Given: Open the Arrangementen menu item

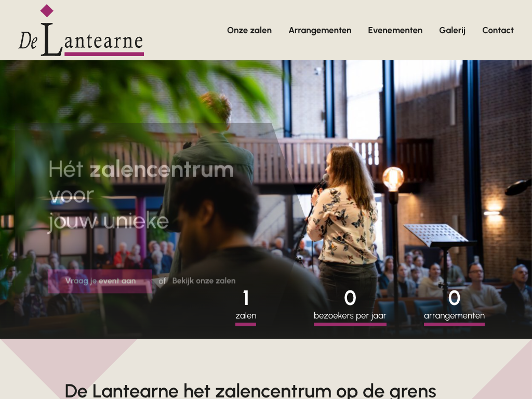Looking at the screenshot, I should 320,30.
